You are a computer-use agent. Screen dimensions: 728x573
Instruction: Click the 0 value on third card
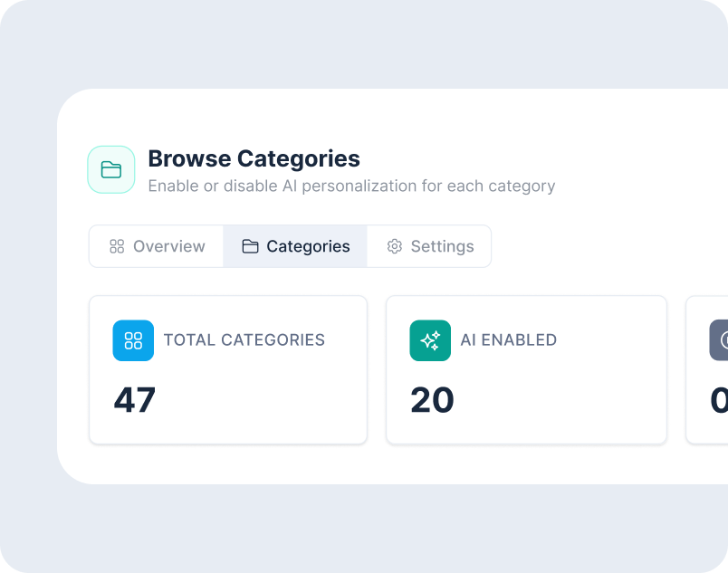719,399
